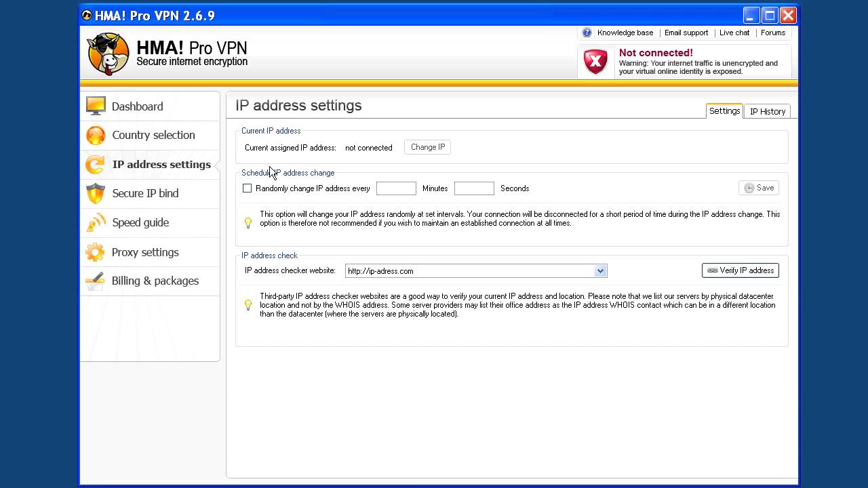Click the Save button
Viewport: 868px width, 488px height.
coord(758,188)
